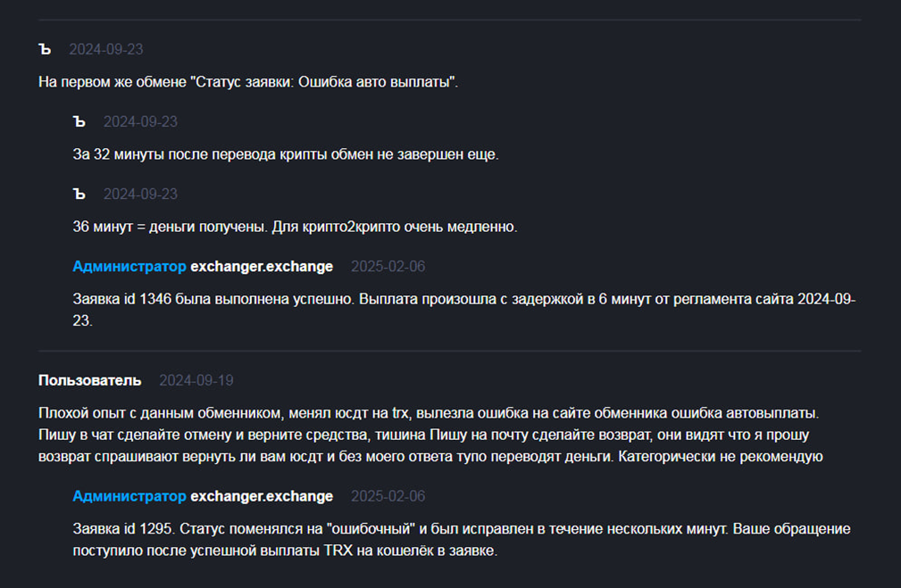Click the reply 'За 32 минуты после перевода'
Screen dimensions: 901x588
[286, 154]
